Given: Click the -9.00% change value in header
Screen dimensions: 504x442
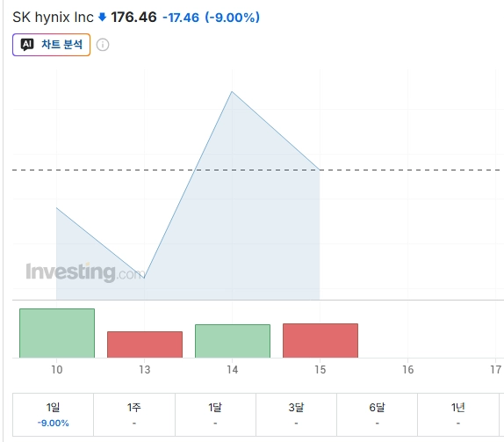Looking at the screenshot, I should pos(233,18).
